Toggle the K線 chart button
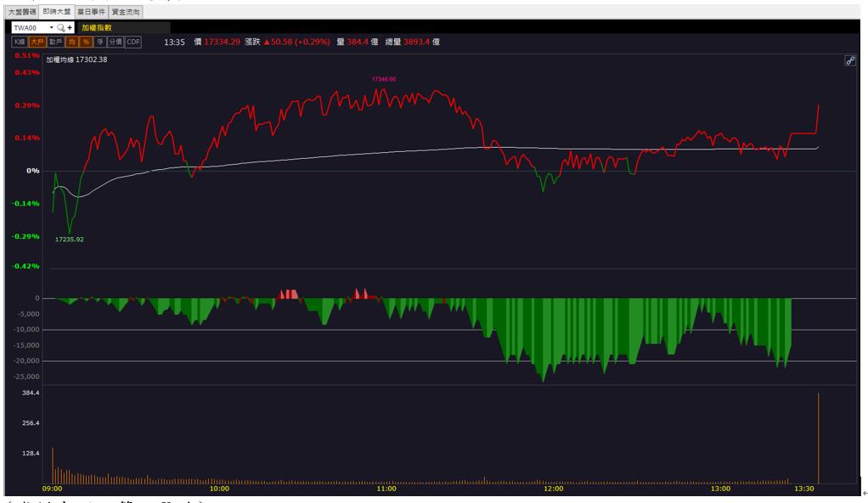Image resolution: width=868 pixels, height=503 pixels. click(20, 42)
